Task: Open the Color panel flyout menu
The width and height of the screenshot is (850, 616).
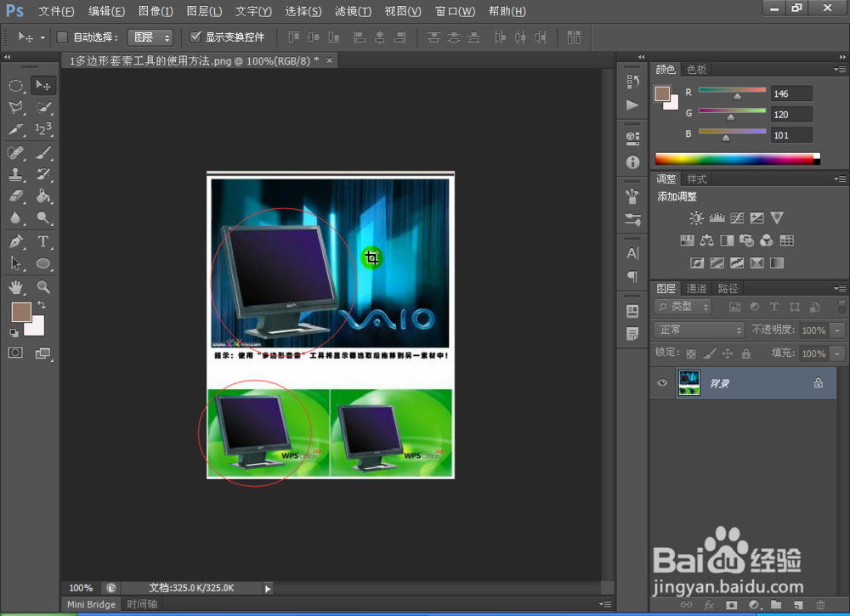Action: coord(840,70)
